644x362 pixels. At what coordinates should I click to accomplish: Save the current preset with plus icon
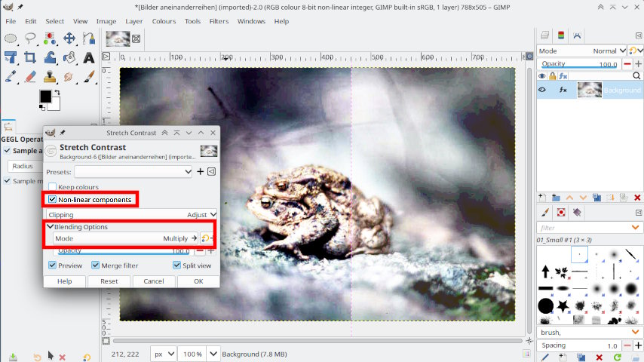[200, 172]
